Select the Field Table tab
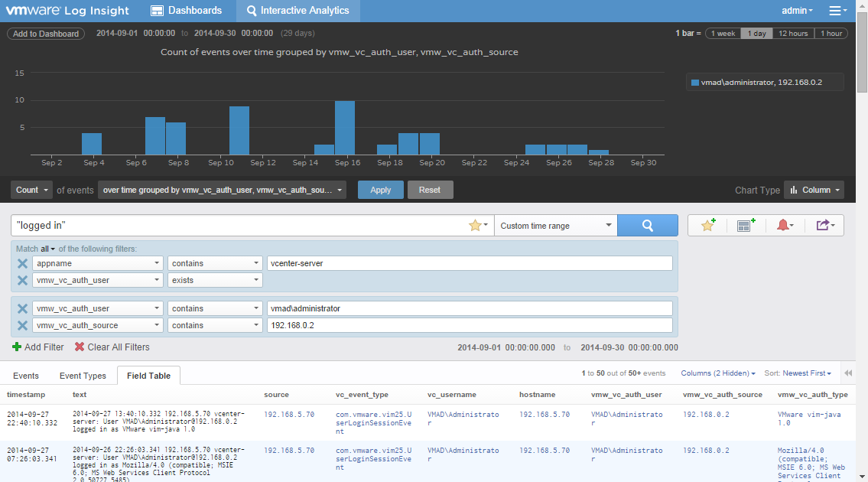The width and height of the screenshot is (868, 482). pyautogui.click(x=148, y=376)
